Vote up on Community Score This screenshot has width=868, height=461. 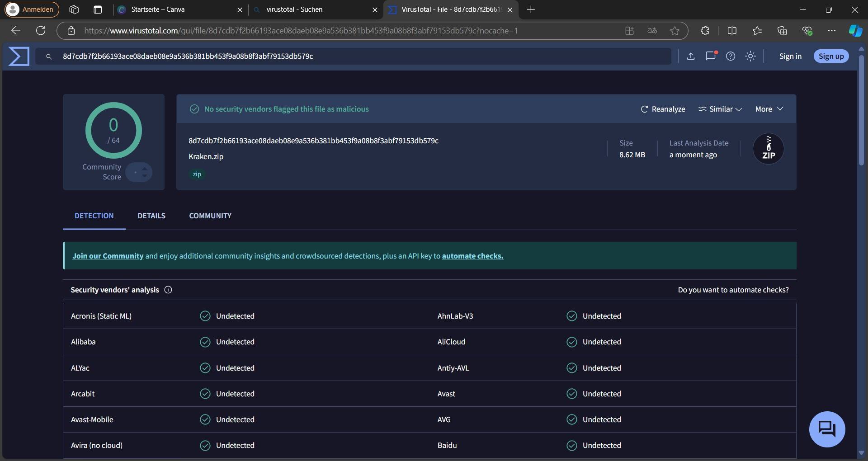tap(144, 169)
